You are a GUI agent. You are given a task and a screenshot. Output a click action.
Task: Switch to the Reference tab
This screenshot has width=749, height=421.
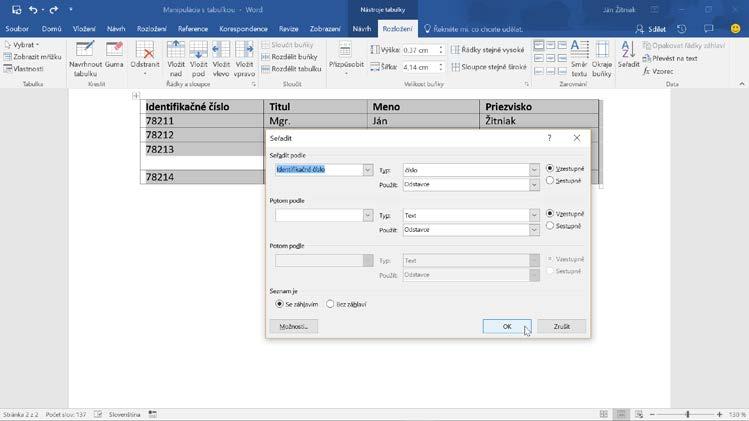(x=193, y=29)
